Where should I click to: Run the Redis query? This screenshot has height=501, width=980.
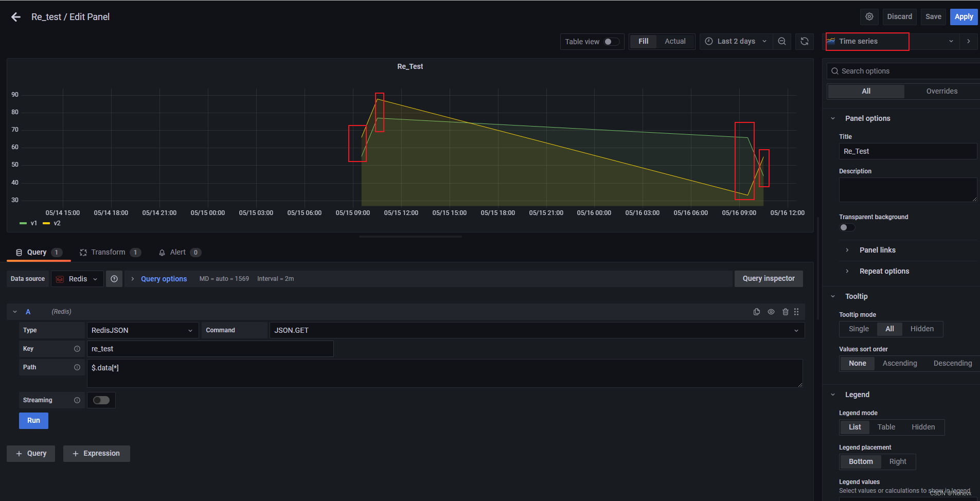33,420
